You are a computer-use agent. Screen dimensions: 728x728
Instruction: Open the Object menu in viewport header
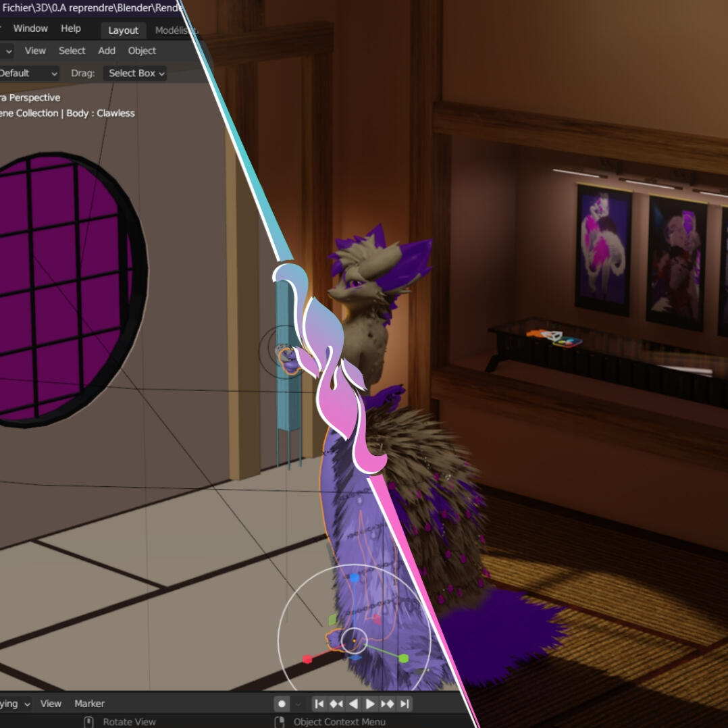coord(142,51)
